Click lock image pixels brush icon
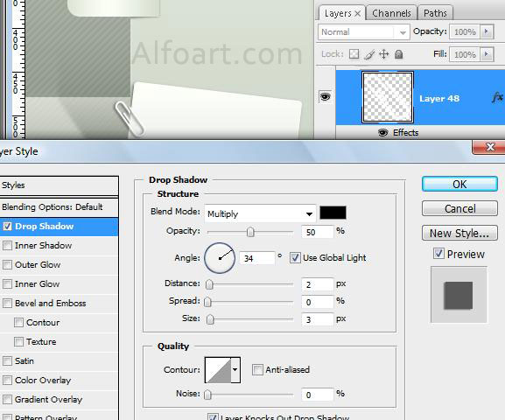This screenshot has width=505, height=420. tap(369, 54)
